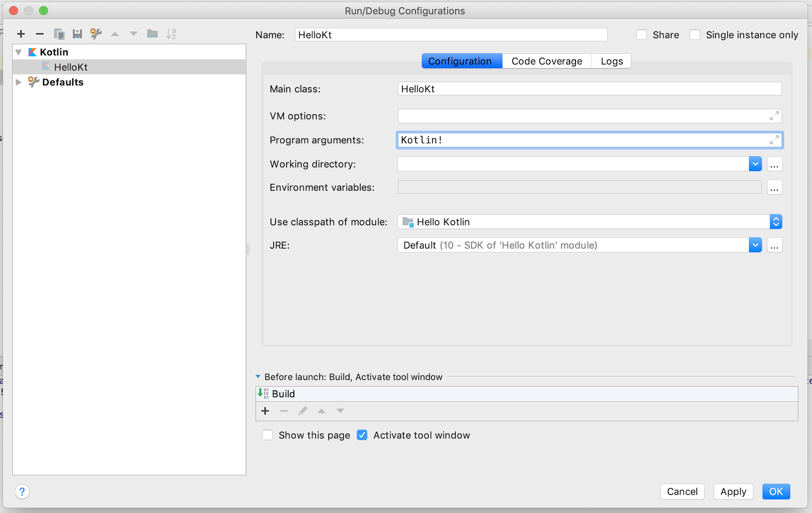Open the help question mark button
The width and height of the screenshot is (812, 513).
coord(22,491)
